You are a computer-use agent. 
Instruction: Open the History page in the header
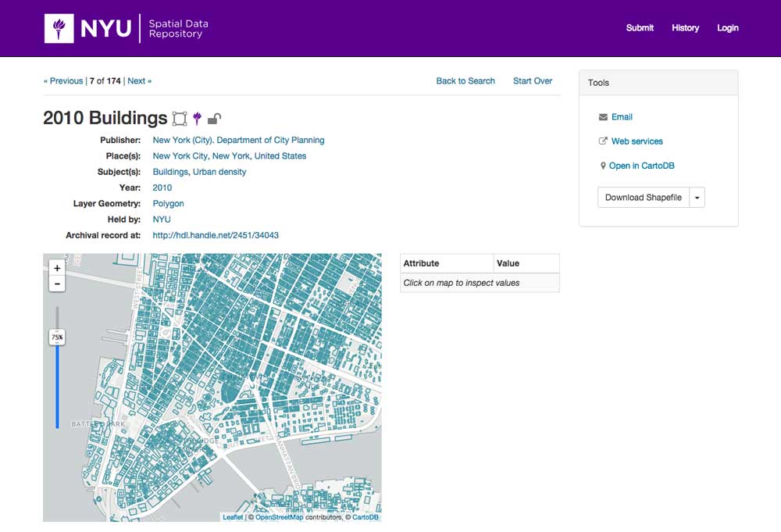click(685, 28)
